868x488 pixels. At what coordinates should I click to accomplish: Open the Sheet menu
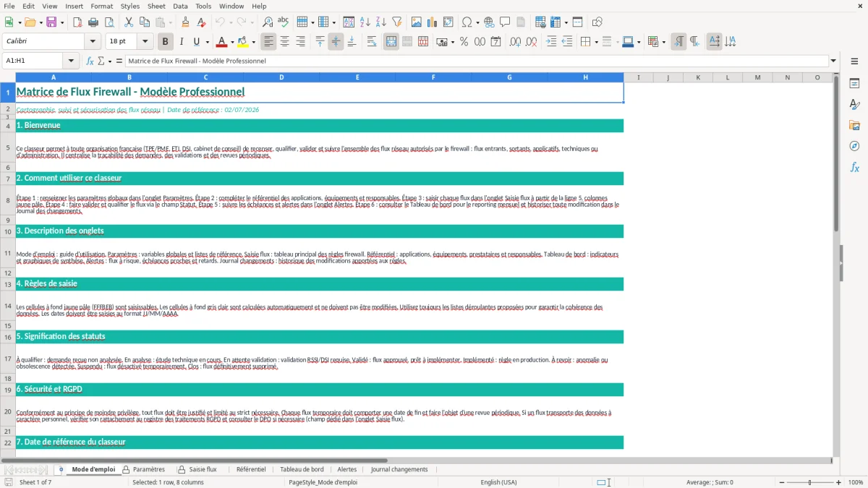156,6
